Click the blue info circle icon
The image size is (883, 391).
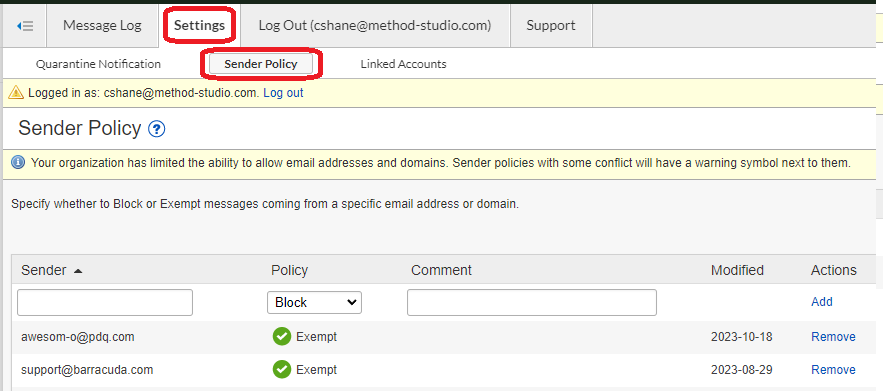tap(19, 163)
